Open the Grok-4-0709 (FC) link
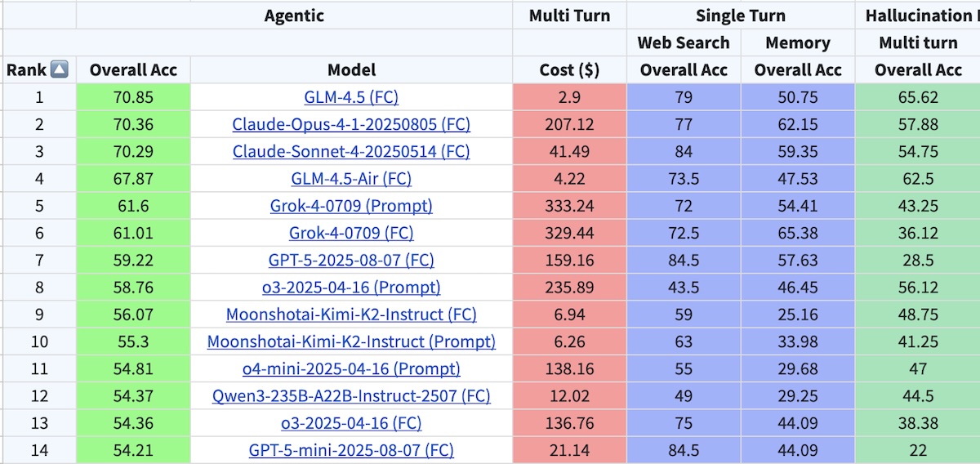Image resolution: width=980 pixels, height=464 pixels. tap(351, 233)
